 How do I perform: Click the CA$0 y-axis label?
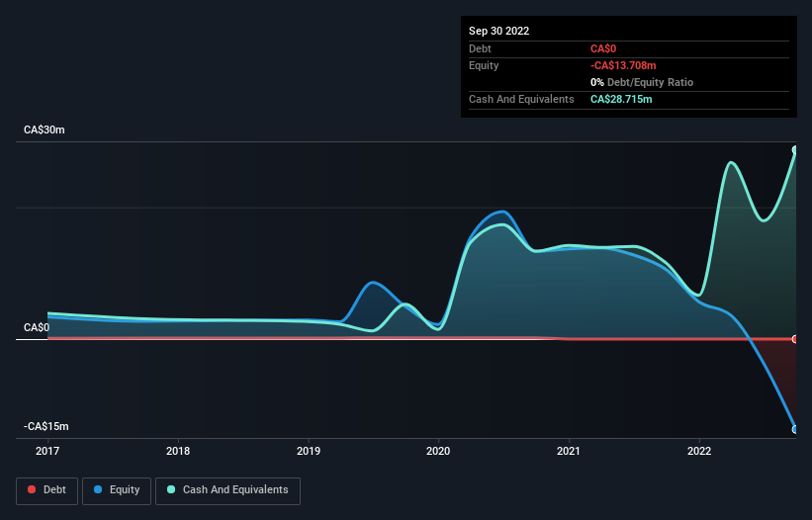37,327
